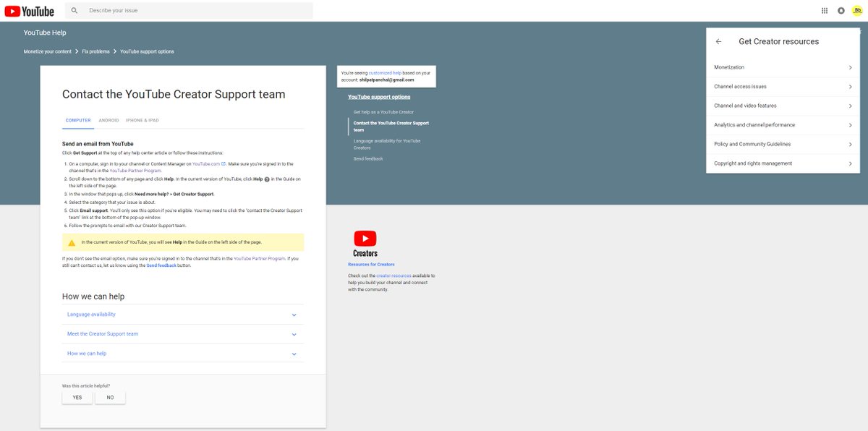Go back with Get Creator resources arrow
This screenshot has height=431, width=868.
[718, 42]
